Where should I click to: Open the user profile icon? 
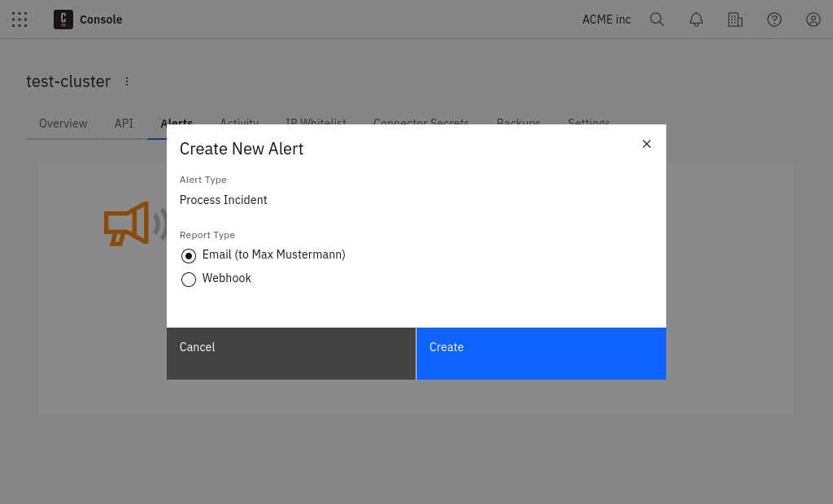tap(813, 20)
